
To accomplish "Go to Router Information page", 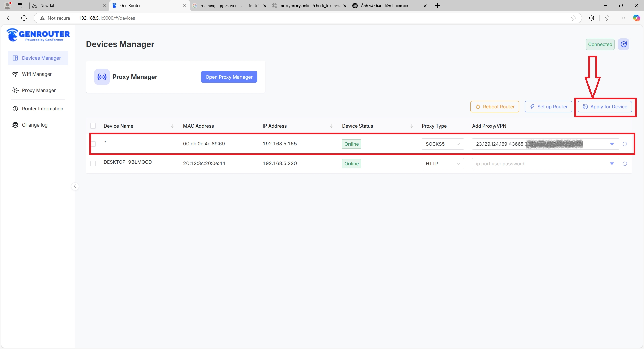I will coord(43,109).
